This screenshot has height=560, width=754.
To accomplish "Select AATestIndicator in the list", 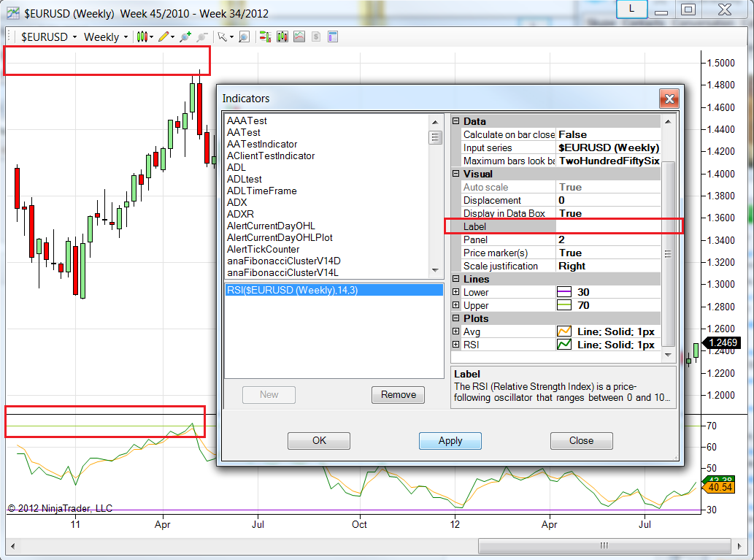I will [x=262, y=144].
